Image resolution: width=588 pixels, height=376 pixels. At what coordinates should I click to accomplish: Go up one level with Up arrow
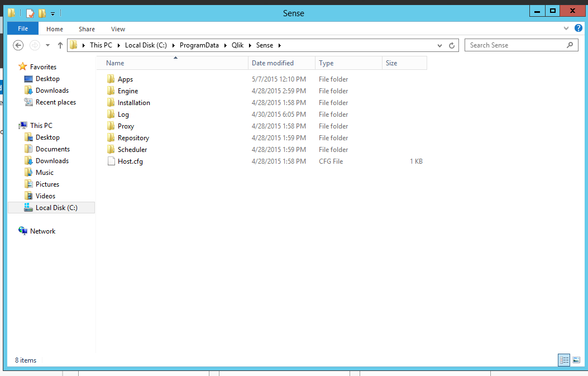pos(60,45)
